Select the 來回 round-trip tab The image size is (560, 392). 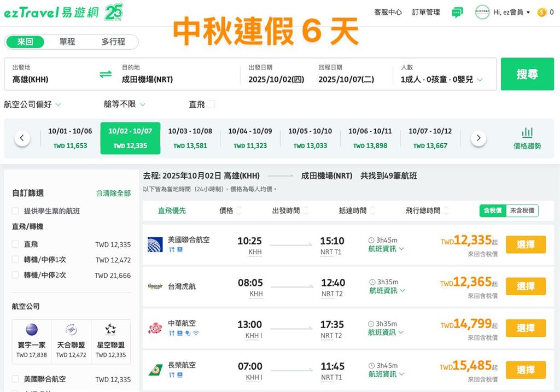[25, 42]
